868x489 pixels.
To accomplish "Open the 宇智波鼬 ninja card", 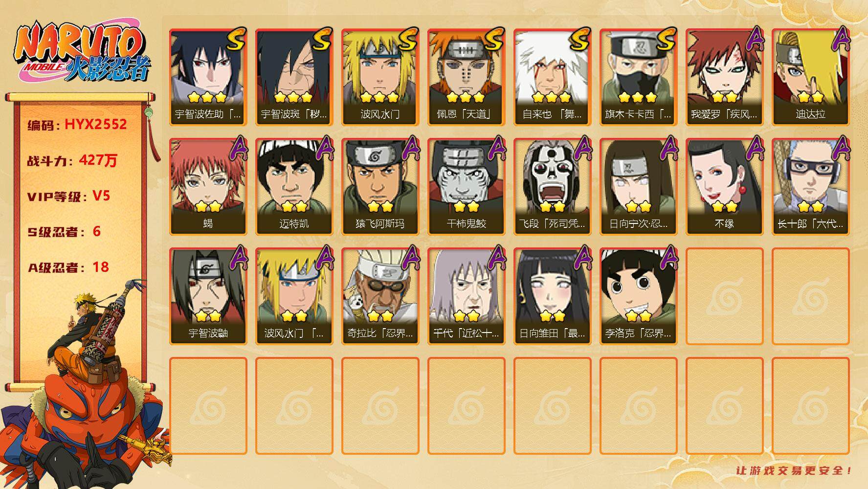I will click(208, 296).
